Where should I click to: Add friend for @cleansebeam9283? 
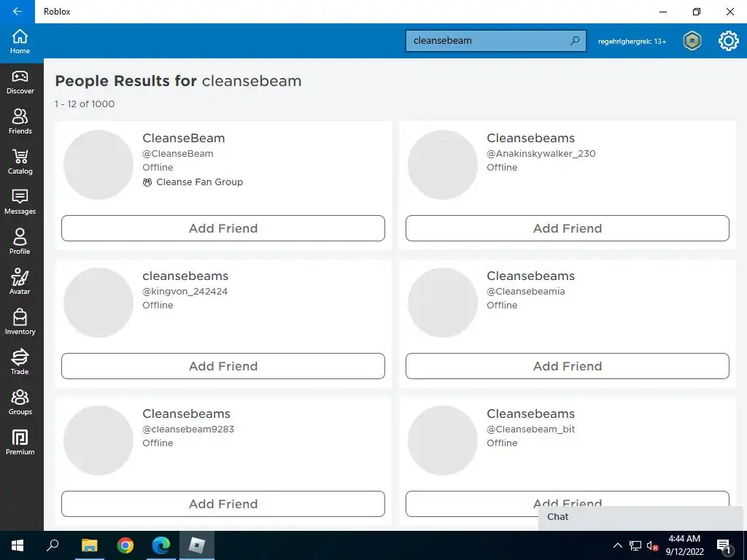pyautogui.click(x=223, y=504)
